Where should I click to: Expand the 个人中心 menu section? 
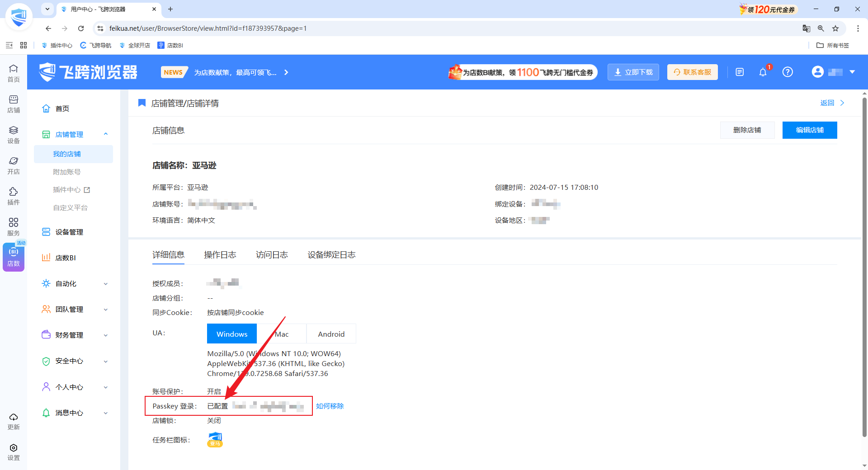pyautogui.click(x=106, y=387)
